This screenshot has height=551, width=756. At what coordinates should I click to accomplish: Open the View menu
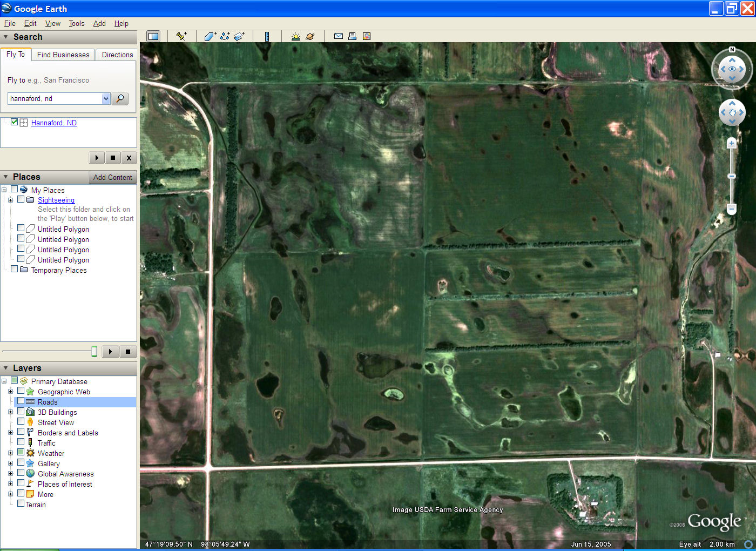point(53,23)
